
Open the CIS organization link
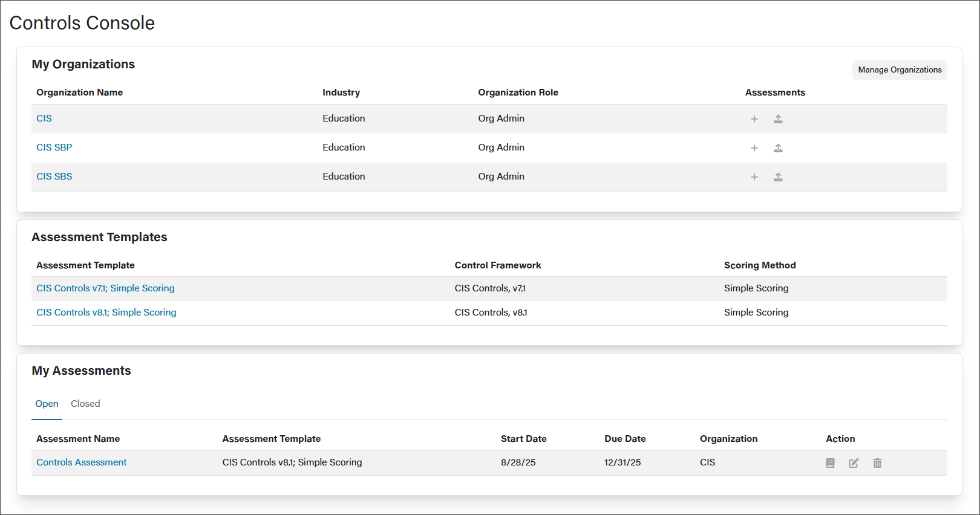(44, 118)
